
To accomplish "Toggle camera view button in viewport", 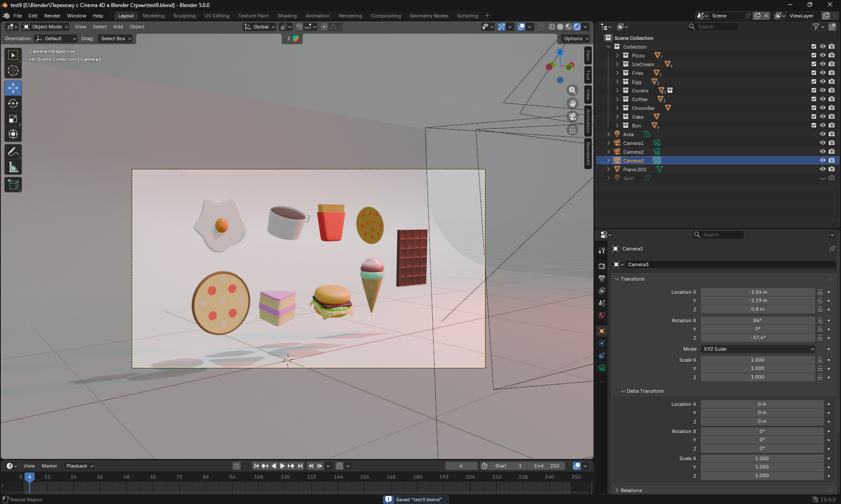I will 572,116.
